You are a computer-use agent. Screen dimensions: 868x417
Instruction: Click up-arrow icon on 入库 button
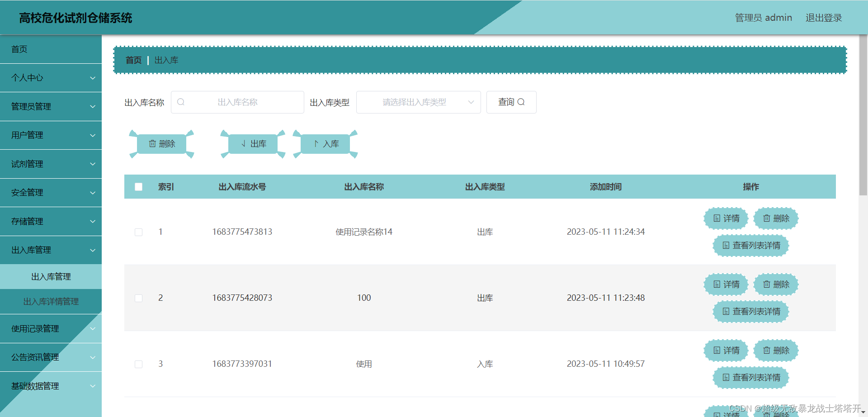click(x=316, y=144)
